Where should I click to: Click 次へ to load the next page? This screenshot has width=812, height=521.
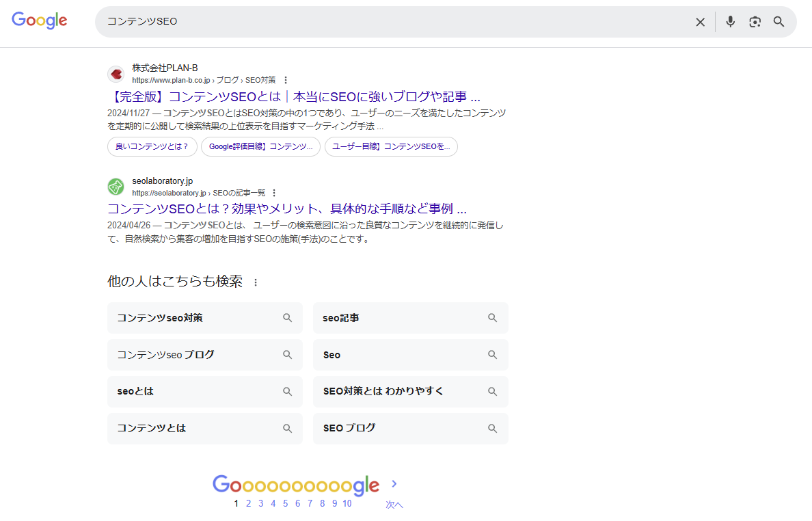point(394,504)
